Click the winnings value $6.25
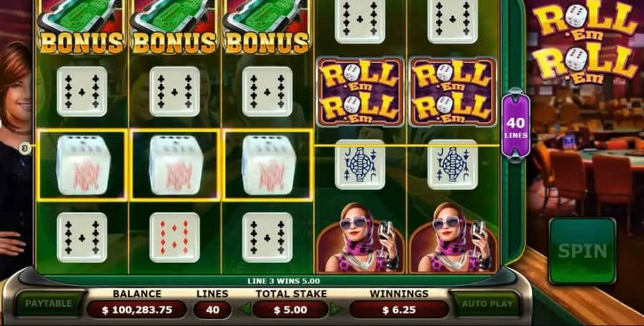The width and height of the screenshot is (644, 326). point(399,310)
